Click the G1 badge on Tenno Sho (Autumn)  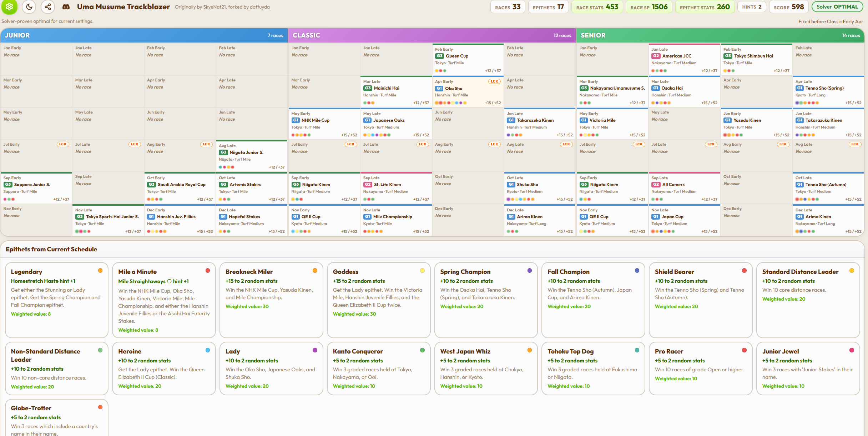[799, 185]
